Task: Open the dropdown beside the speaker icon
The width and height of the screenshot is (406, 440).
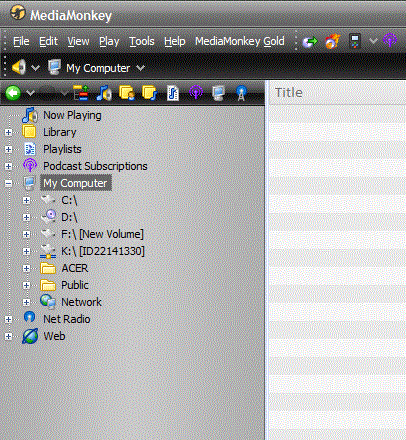Action: click(35, 68)
